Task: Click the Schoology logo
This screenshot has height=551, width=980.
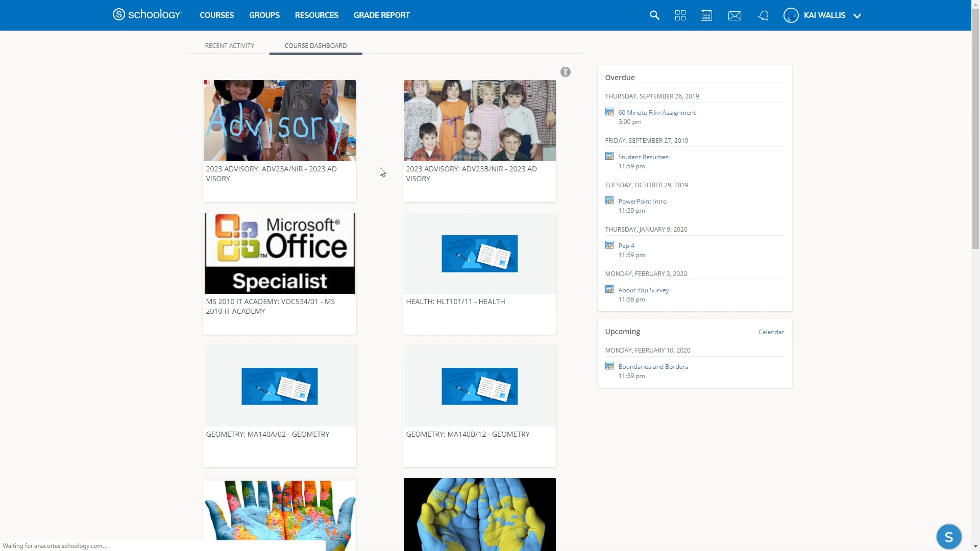Action: (x=147, y=14)
